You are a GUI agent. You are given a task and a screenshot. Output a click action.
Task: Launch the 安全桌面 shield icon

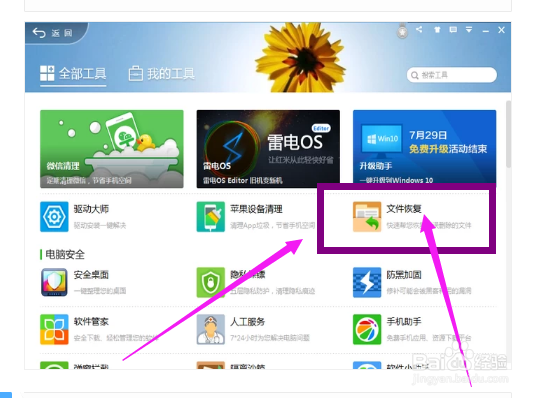click(54, 282)
